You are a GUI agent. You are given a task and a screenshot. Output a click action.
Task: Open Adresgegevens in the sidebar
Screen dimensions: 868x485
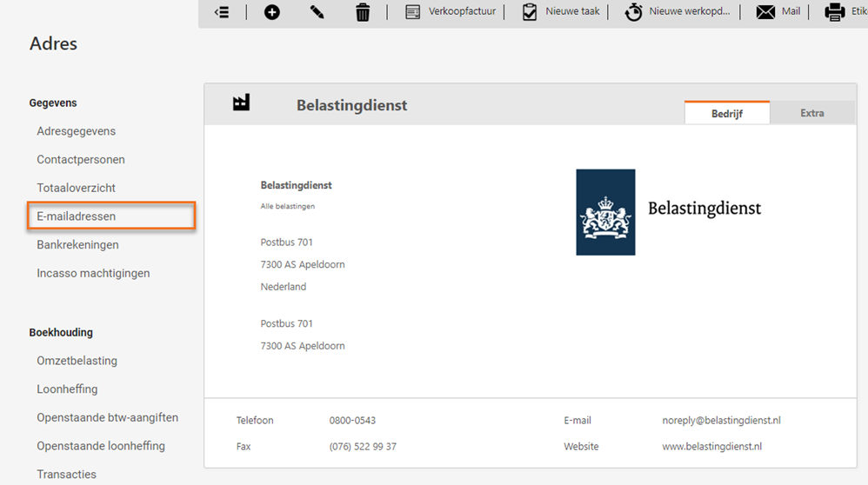coord(77,131)
